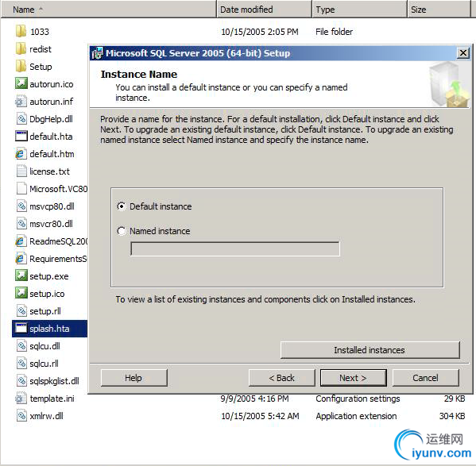Click the "File folder" type text of 1033
This screenshot has width=476, height=466.
(x=334, y=32)
